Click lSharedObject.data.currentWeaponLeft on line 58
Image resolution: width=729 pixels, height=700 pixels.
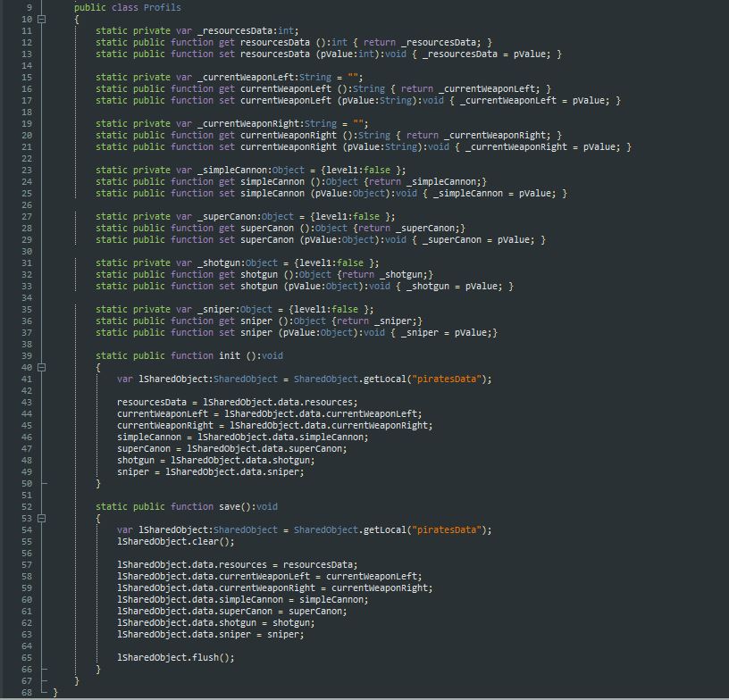(214, 577)
